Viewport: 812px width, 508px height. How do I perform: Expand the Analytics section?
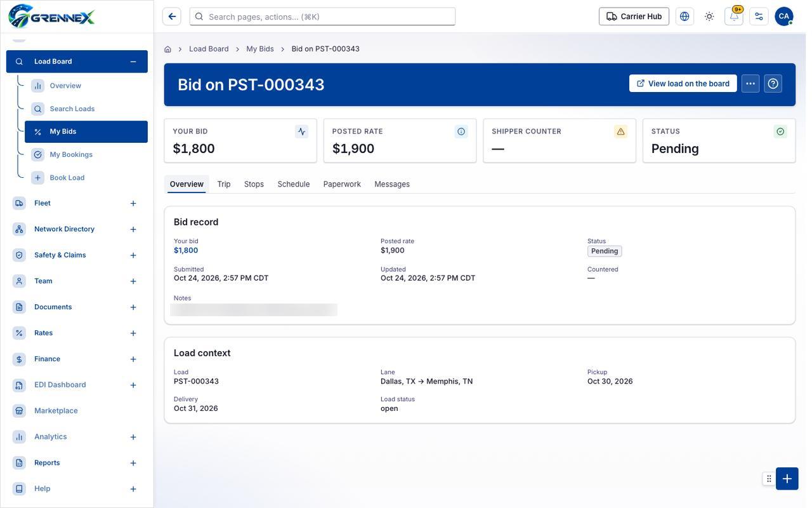tap(133, 437)
